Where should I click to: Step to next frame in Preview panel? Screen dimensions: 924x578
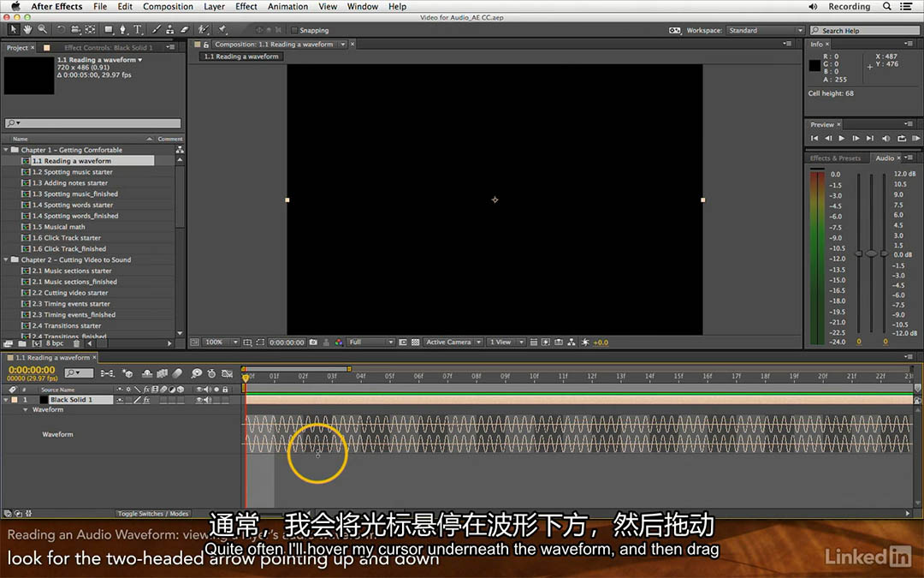(856, 138)
